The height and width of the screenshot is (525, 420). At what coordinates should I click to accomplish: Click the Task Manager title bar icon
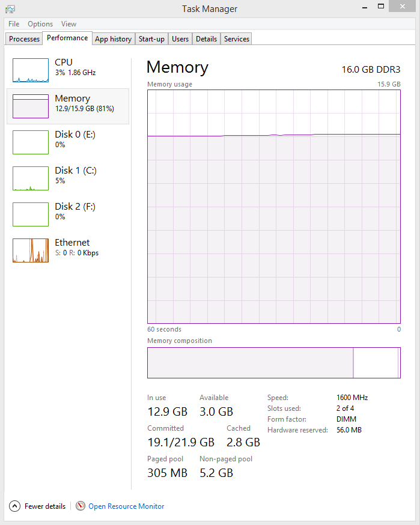tap(10, 9)
